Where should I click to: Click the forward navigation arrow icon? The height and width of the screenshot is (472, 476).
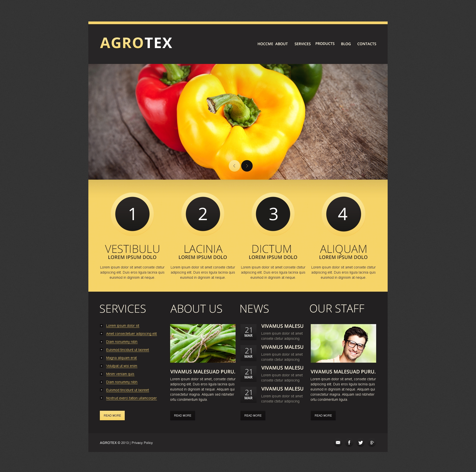[247, 165]
